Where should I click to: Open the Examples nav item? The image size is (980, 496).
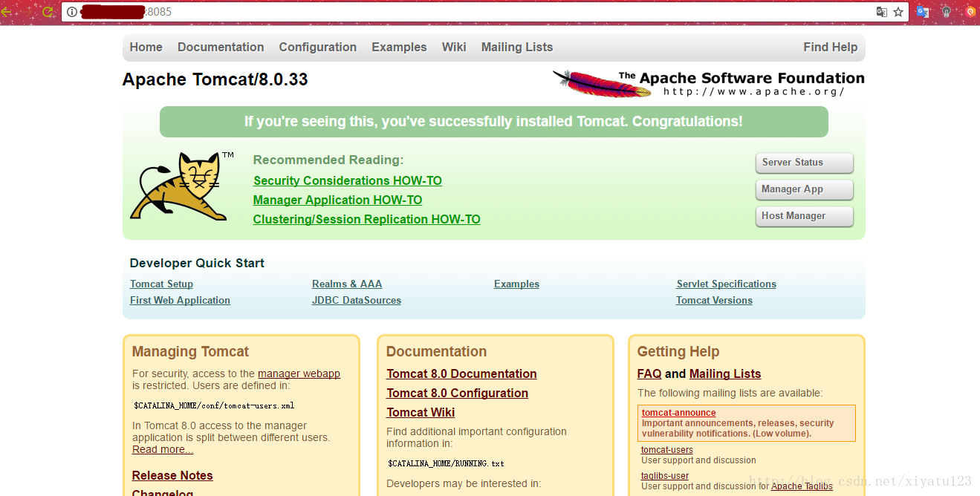tap(399, 47)
